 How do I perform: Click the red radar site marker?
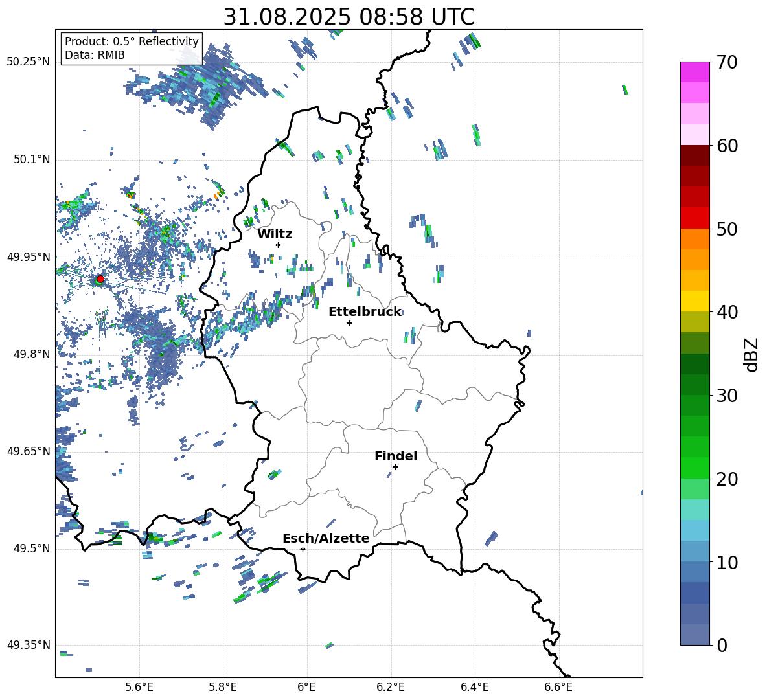(x=100, y=279)
